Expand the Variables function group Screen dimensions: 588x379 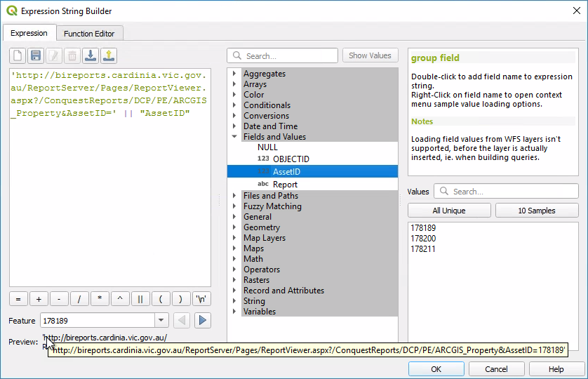235,312
